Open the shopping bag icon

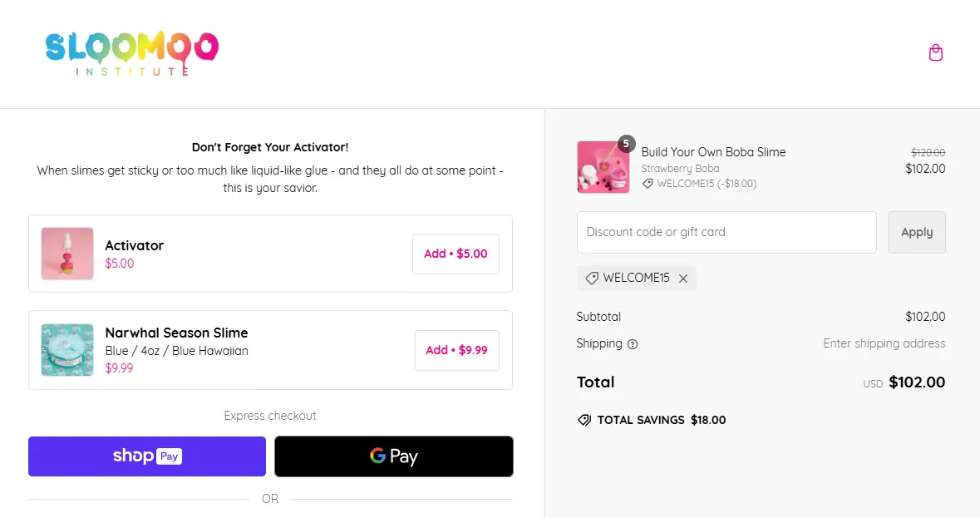tap(936, 52)
